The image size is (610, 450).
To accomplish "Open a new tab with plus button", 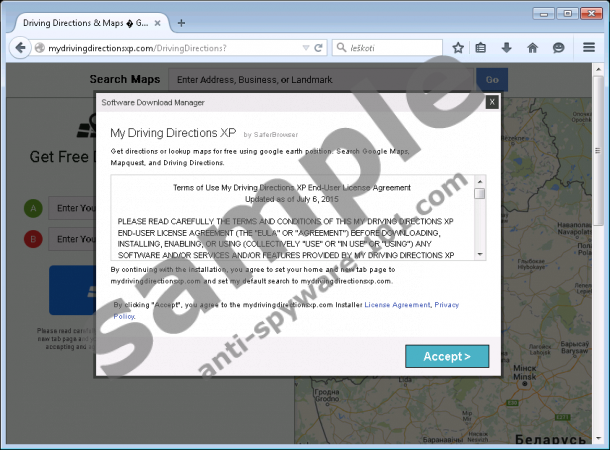I will click(180, 21).
